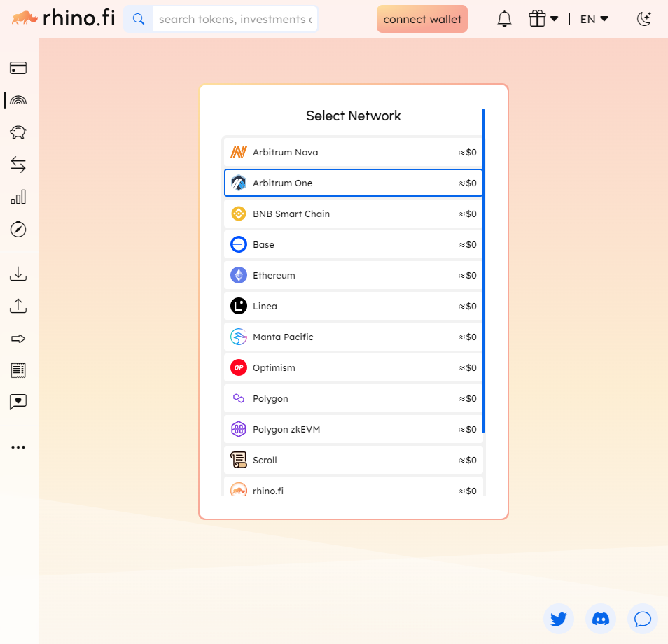Toggle dark mode moon icon
The height and width of the screenshot is (644, 668).
(644, 19)
